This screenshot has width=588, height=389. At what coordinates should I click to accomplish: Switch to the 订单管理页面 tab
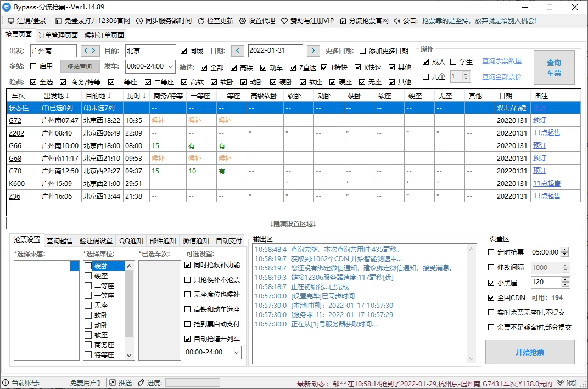tap(57, 34)
